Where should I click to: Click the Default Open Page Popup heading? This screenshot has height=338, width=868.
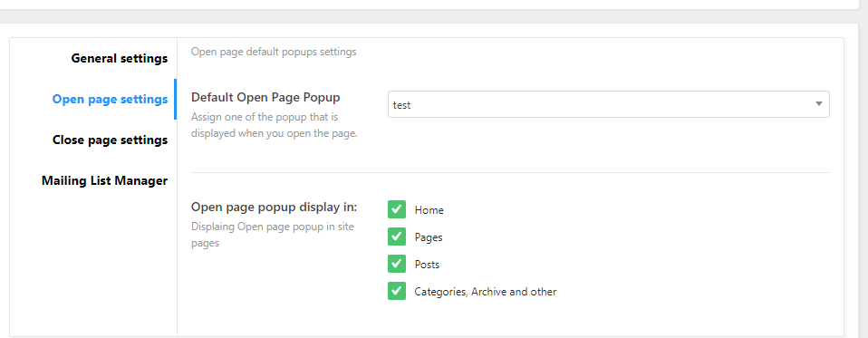(265, 97)
